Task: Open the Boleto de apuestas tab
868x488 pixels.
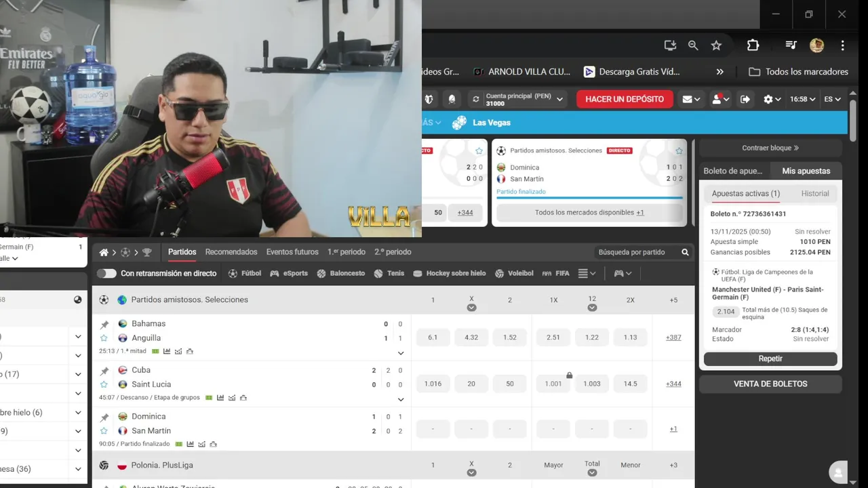Action: point(733,171)
